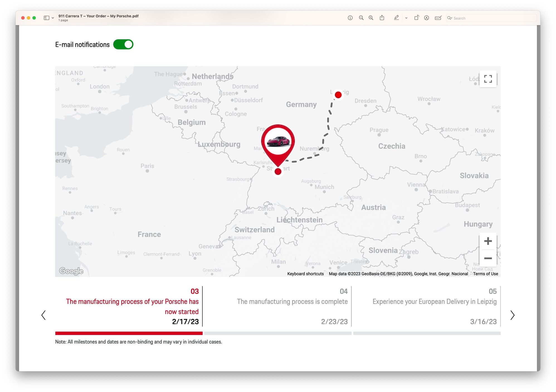
Task: Open the Share menu icon
Action: click(x=382, y=18)
